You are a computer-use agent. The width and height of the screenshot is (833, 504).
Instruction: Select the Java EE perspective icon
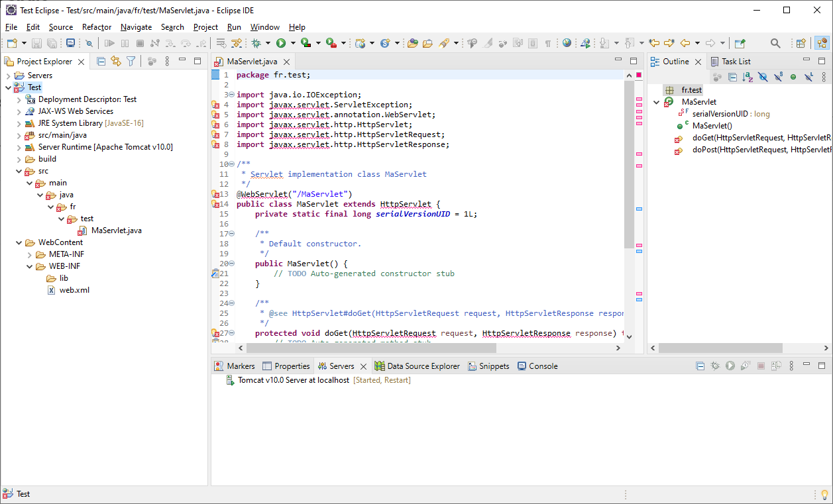point(822,43)
